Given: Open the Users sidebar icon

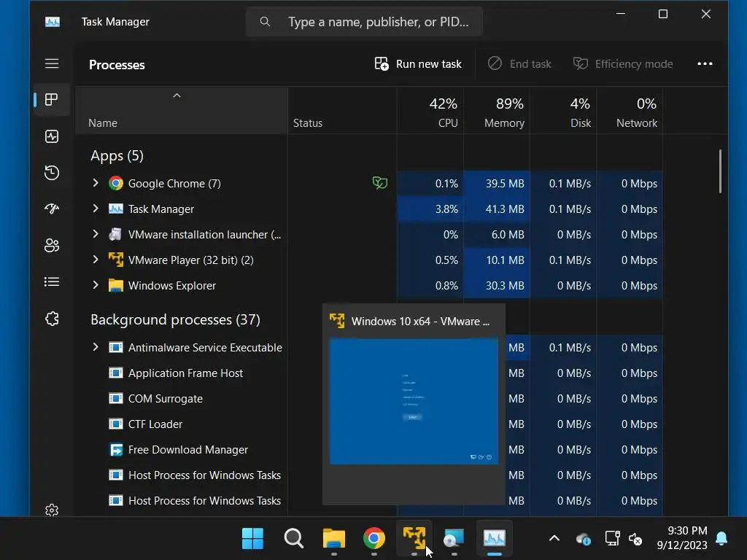Looking at the screenshot, I should 52,245.
